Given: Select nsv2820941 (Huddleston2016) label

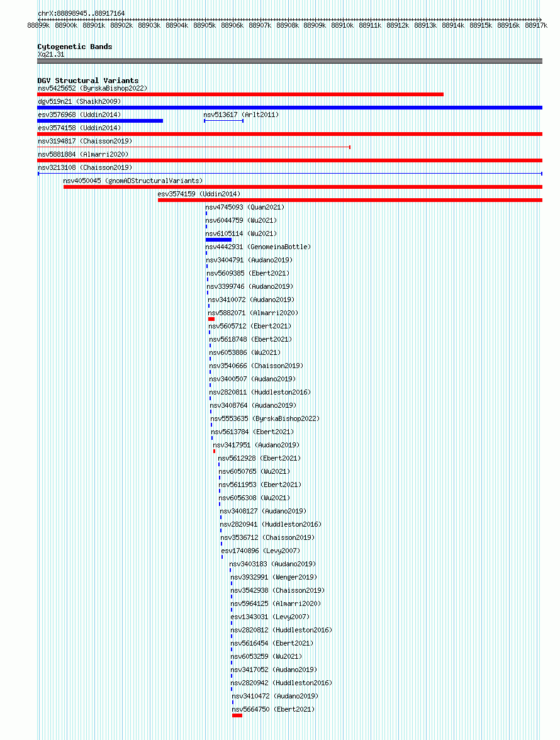Looking at the screenshot, I should point(271,524).
